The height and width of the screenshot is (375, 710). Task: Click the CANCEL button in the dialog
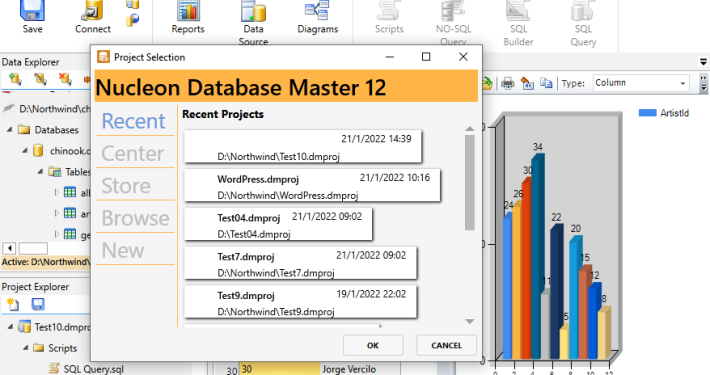click(x=446, y=346)
